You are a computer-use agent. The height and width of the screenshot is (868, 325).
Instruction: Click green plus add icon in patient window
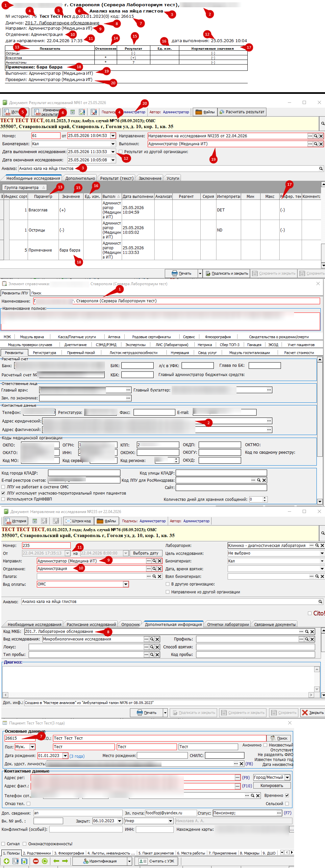6,861
